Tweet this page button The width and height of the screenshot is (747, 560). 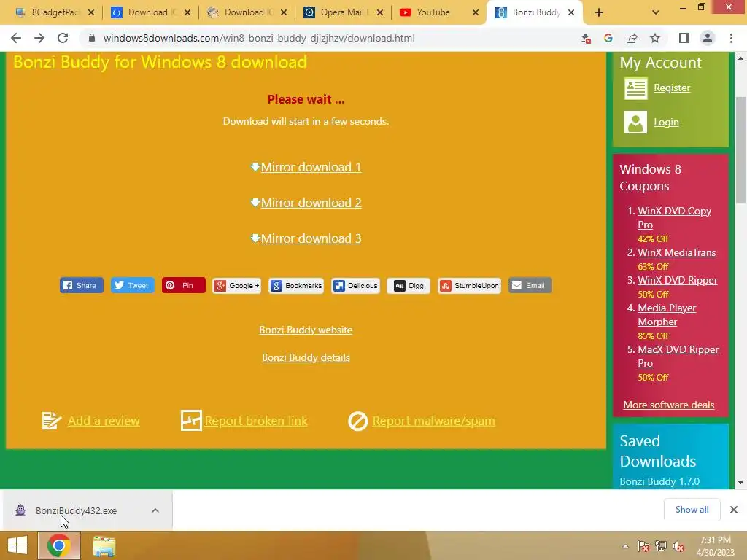[133, 285]
